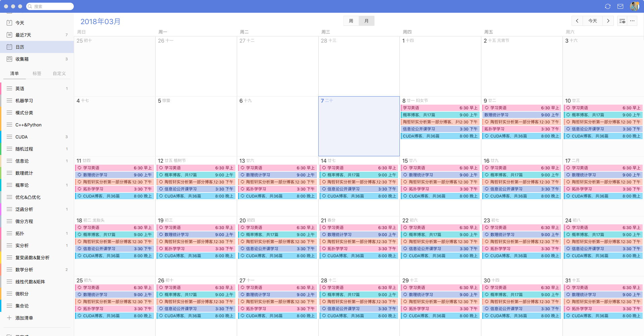Open the 收集箱 inbox
The width and height of the screenshot is (644, 336).
22,59
